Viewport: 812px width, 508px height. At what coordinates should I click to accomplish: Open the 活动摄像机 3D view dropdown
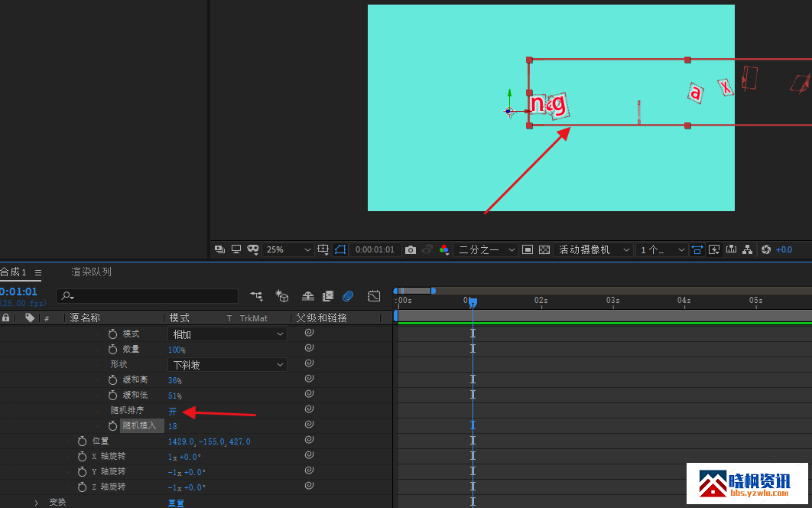593,250
